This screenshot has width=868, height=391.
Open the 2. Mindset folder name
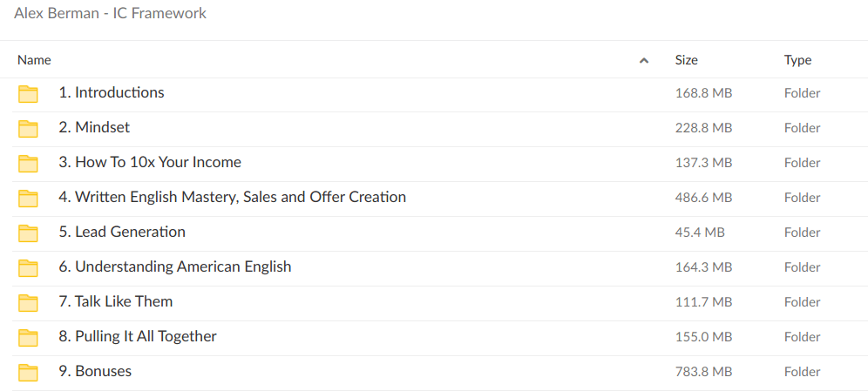[94, 127]
